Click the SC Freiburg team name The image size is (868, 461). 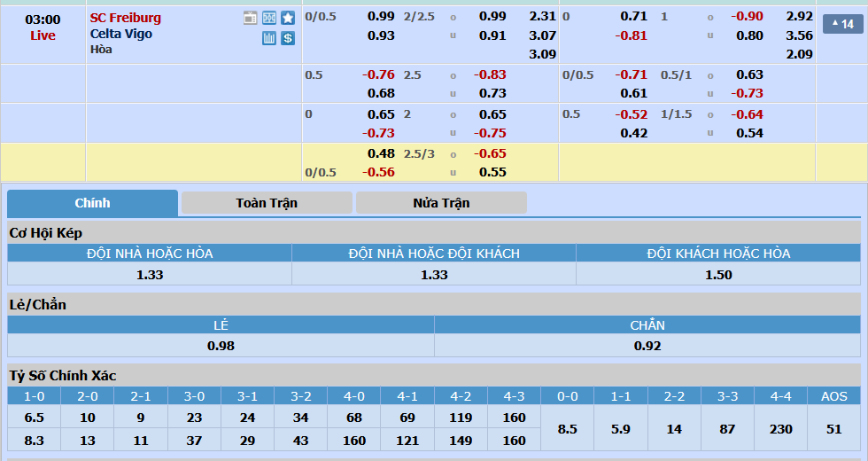[125, 18]
